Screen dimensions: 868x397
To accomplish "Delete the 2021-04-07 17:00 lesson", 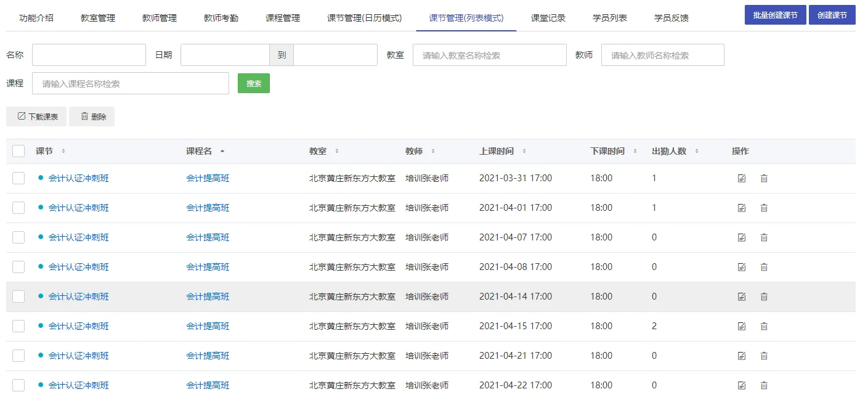I will 764,238.
